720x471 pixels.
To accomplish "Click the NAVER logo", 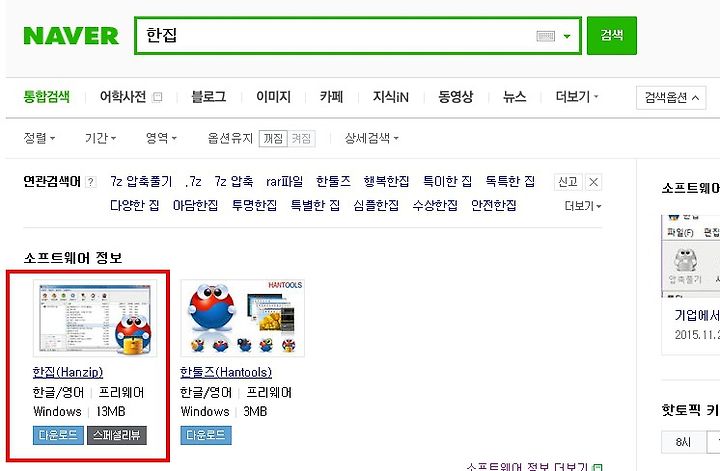I will [x=71, y=36].
